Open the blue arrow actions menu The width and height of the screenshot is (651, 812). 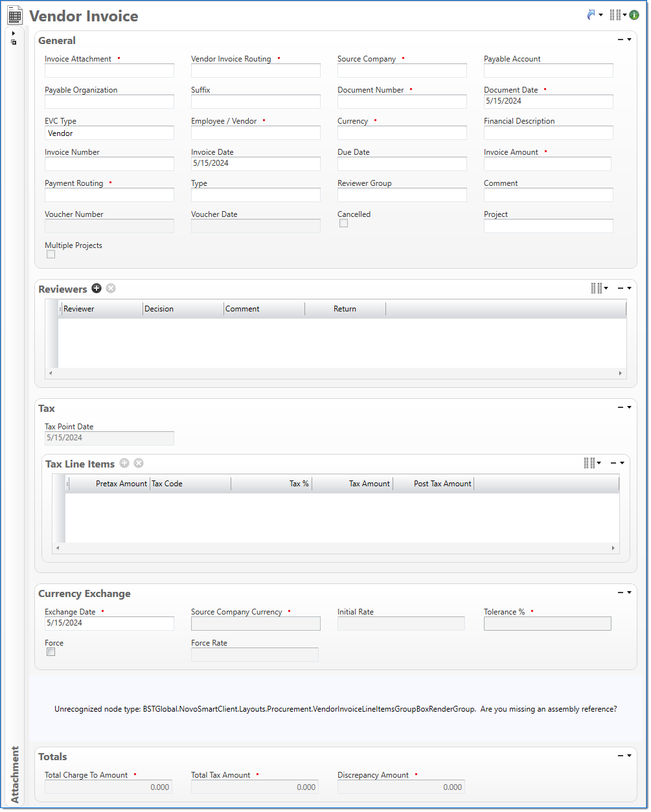click(x=592, y=15)
